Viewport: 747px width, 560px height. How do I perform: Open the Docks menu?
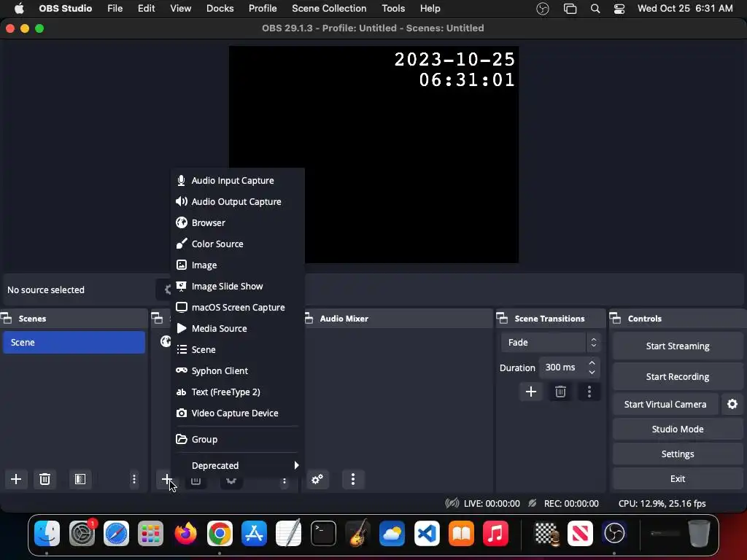click(220, 9)
